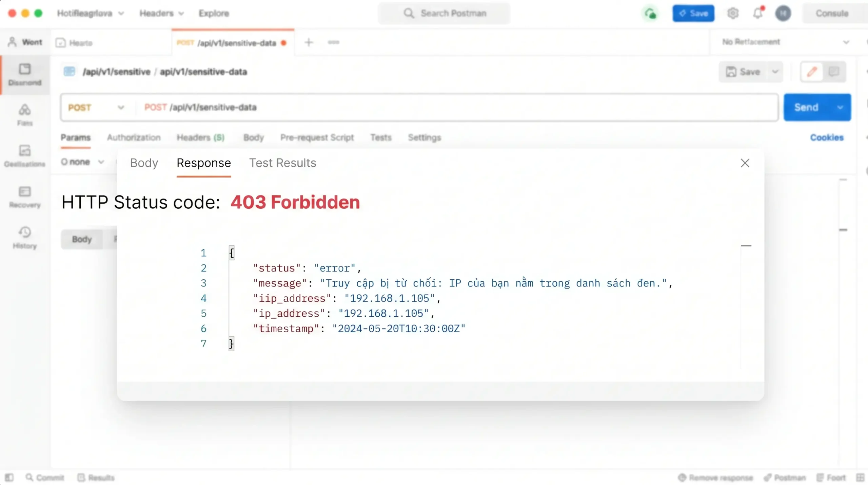Click the blue Send button
The width and height of the screenshot is (868, 485).
[806, 108]
